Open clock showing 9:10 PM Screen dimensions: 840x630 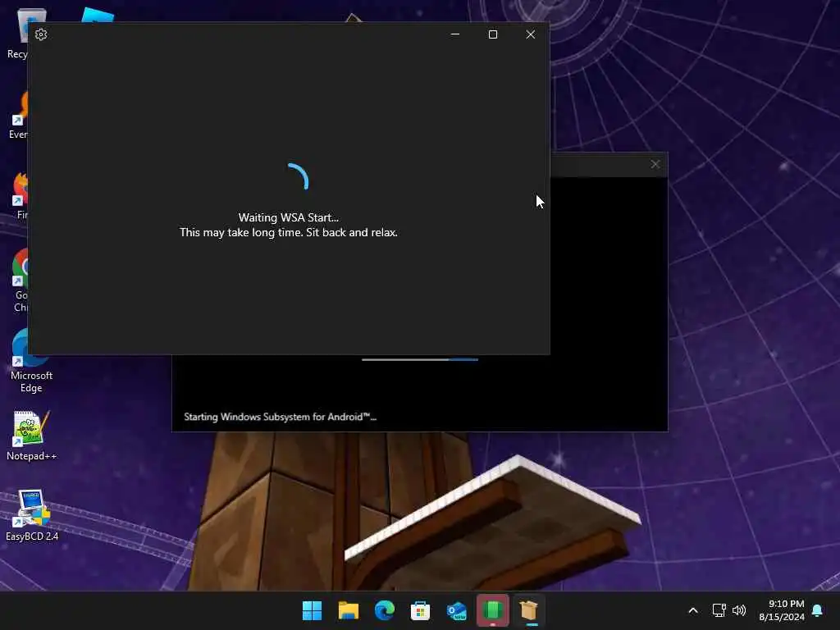tap(782, 610)
